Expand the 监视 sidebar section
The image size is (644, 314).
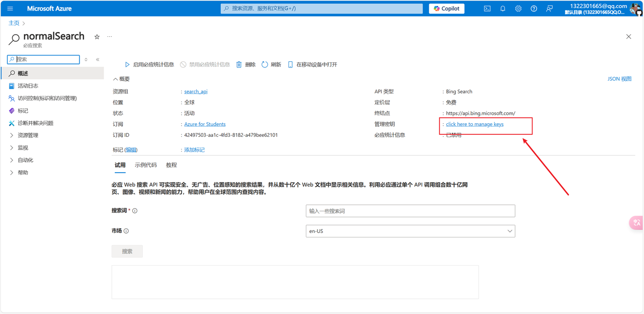(x=23, y=148)
